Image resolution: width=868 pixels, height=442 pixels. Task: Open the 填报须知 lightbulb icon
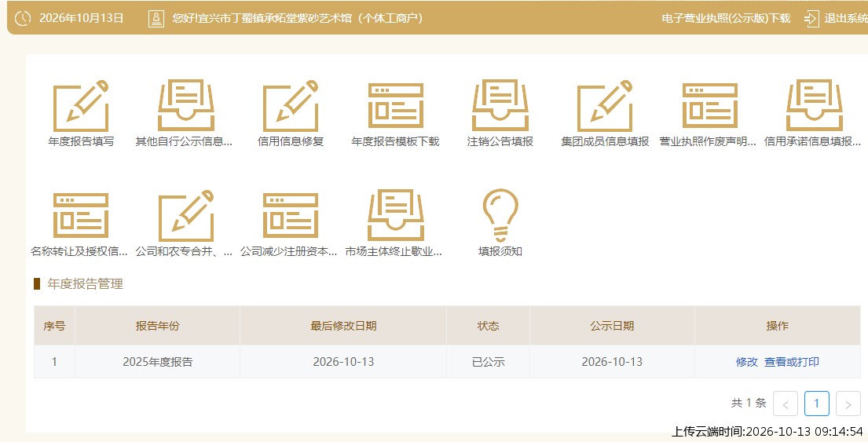[x=500, y=215]
